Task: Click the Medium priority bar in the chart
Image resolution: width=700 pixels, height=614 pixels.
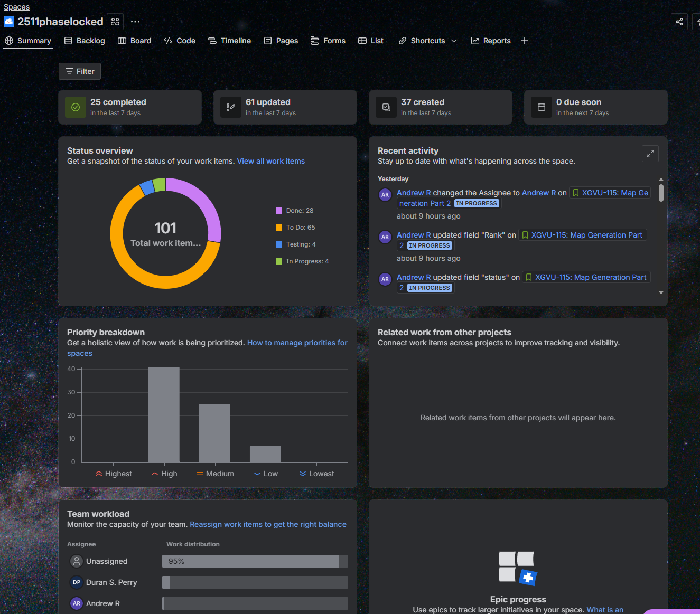Action: (x=214, y=433)
